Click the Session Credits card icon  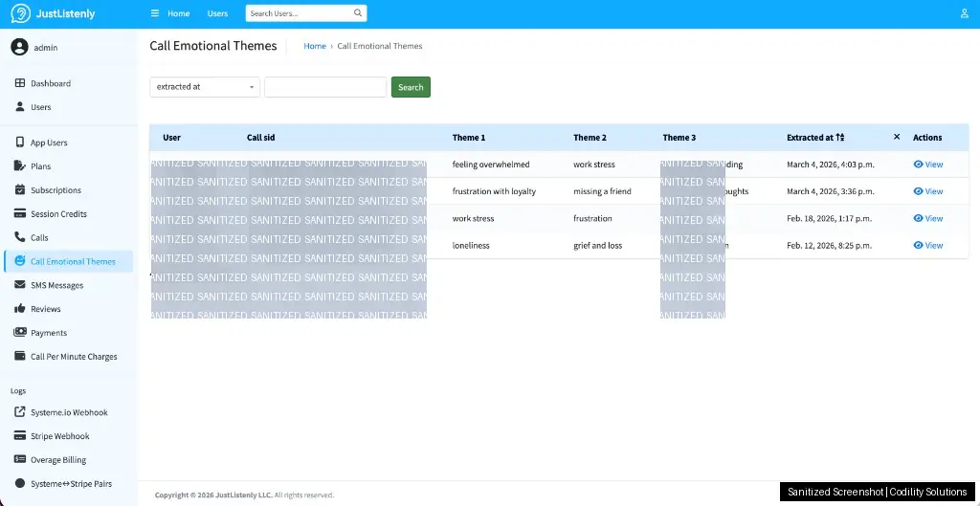(x=20, y=213)
